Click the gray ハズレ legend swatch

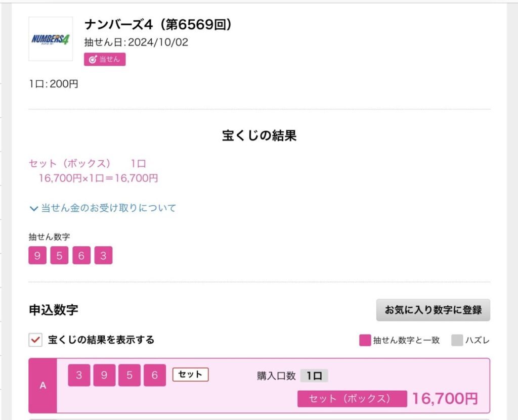(x=457, y=340)
